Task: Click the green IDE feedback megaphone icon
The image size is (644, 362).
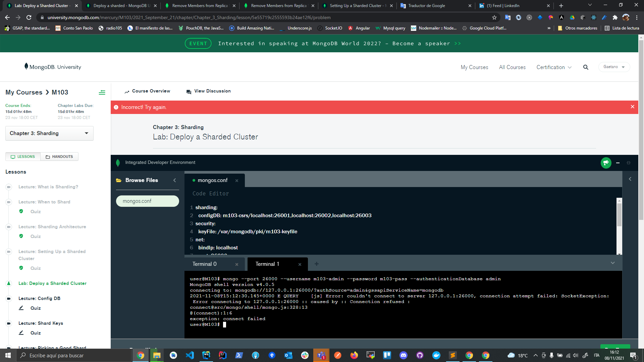Action: pyautogui.click(x=606, y=163)
